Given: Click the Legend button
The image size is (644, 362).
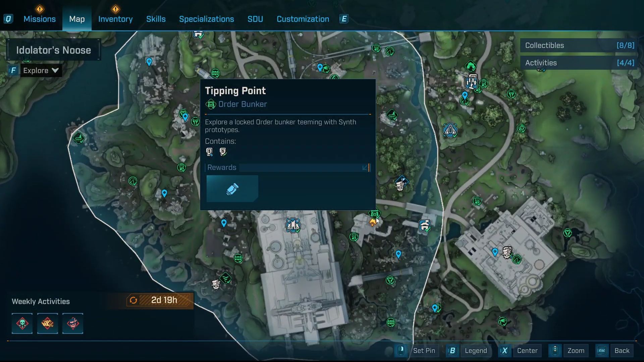Looking at the screenshot, I should (475, 351).
